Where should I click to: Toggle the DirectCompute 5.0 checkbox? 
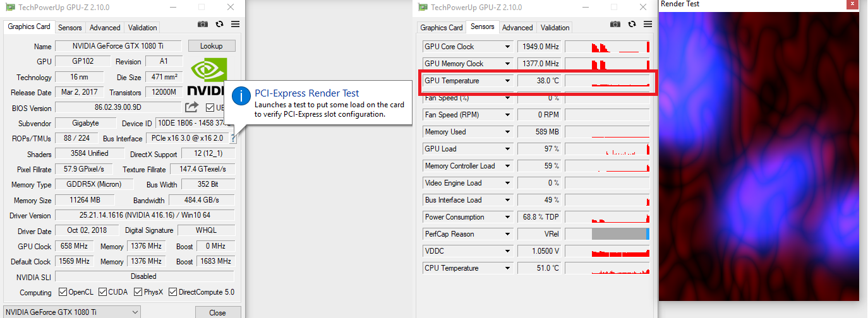click(173, 292)
